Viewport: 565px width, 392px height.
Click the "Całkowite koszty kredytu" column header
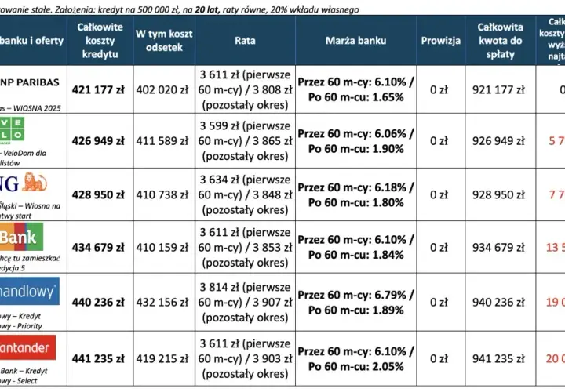(100, 40)
